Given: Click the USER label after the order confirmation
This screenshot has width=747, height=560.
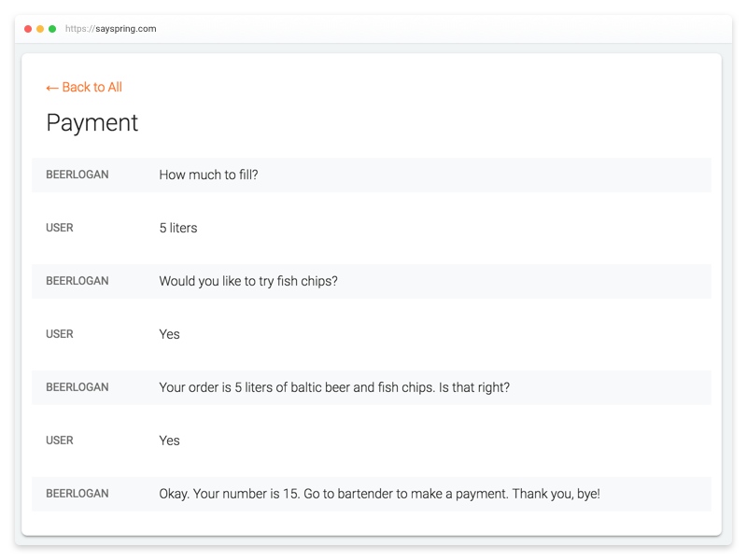Looking at the screenshot, I should tap(60, 441).
